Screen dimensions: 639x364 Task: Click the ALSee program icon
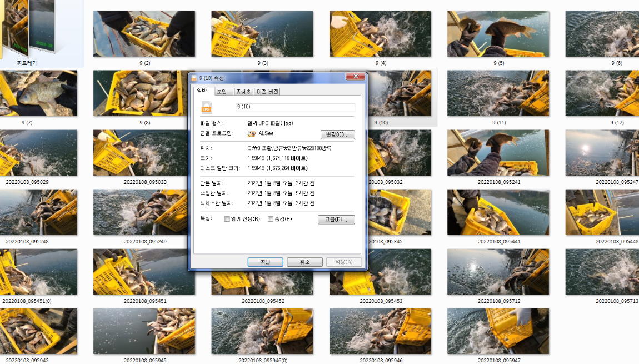[x=252, y=134]
